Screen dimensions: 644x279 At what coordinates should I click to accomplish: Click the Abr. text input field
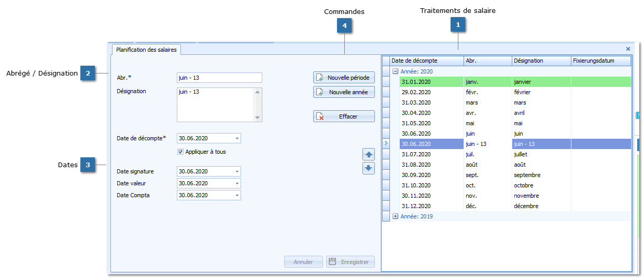pyautogui.click(x=219, y=78)
